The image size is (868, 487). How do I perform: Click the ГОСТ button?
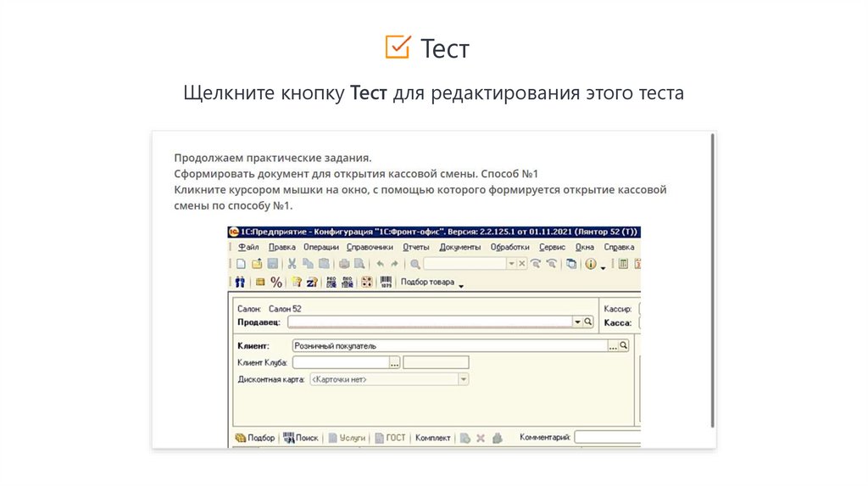click(x=390, y=438)
